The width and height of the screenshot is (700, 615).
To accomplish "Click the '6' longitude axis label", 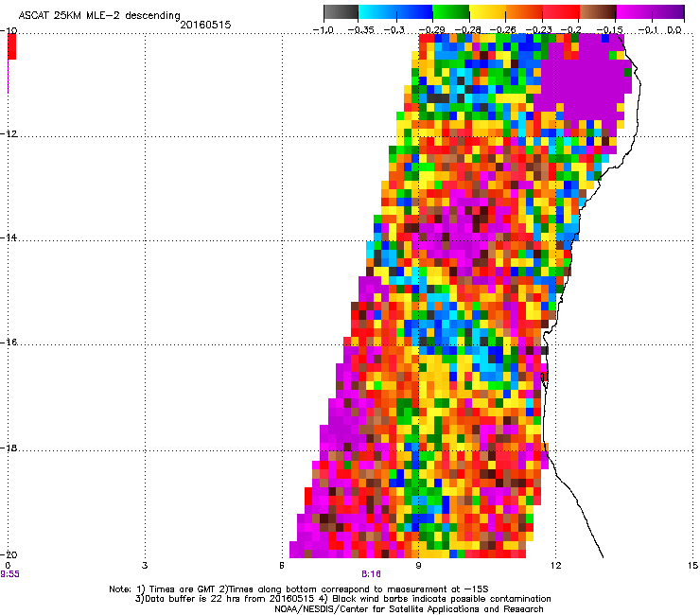I will 282,566.
